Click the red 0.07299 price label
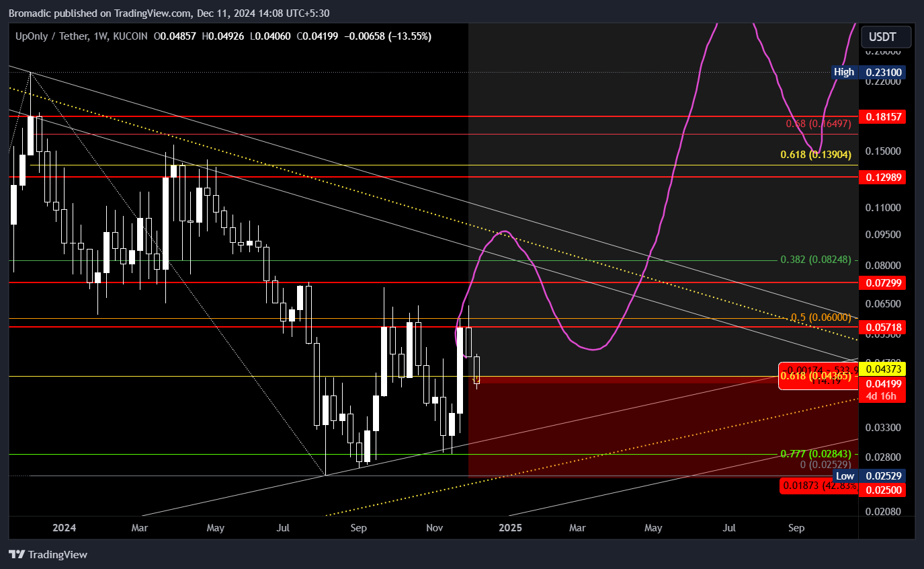 (883, 283)
